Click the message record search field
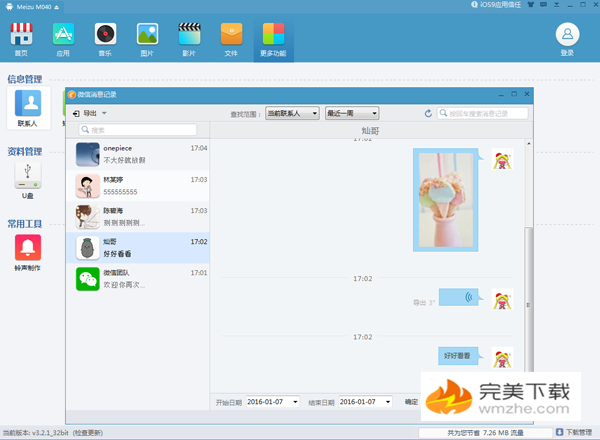Screen dimensions: 600x440 pyautogui.click(x=483, y=113)
